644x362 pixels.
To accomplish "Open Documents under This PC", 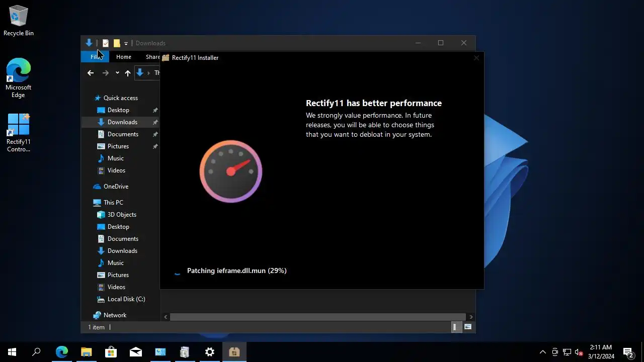I will tap(123, 239).
